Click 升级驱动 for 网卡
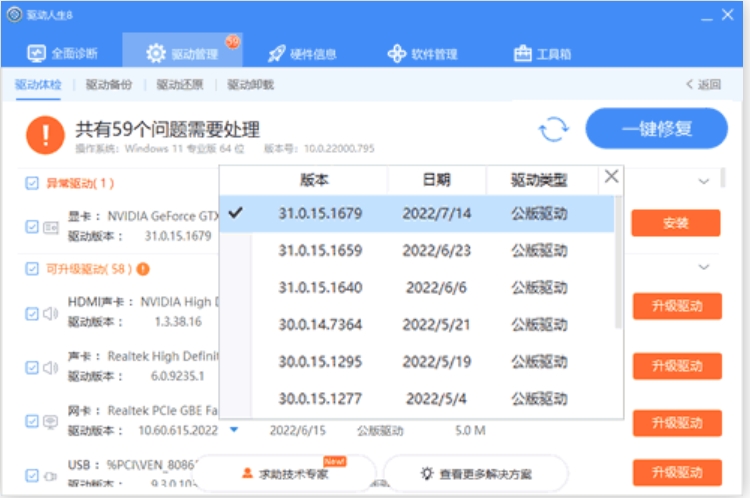The image size is (750, 498). coord(677,423)
